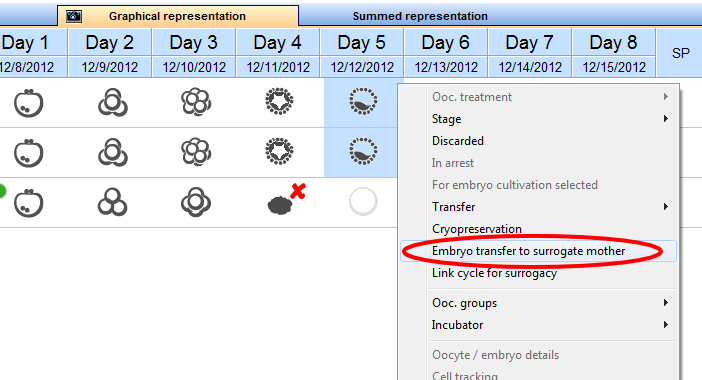
Task: Click the camera icon on Graphical representation tab
Action: coord(74,17)
